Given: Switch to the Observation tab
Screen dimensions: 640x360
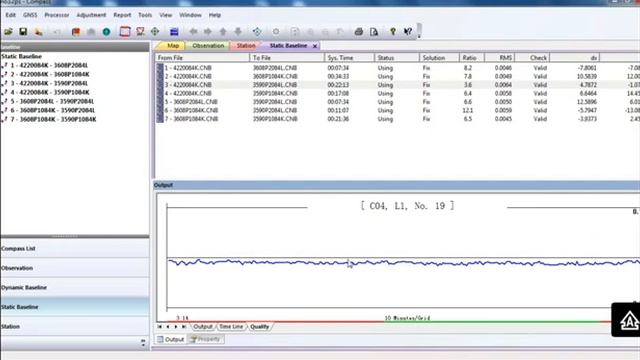Looking at the screenshot, I should [208, 46].
